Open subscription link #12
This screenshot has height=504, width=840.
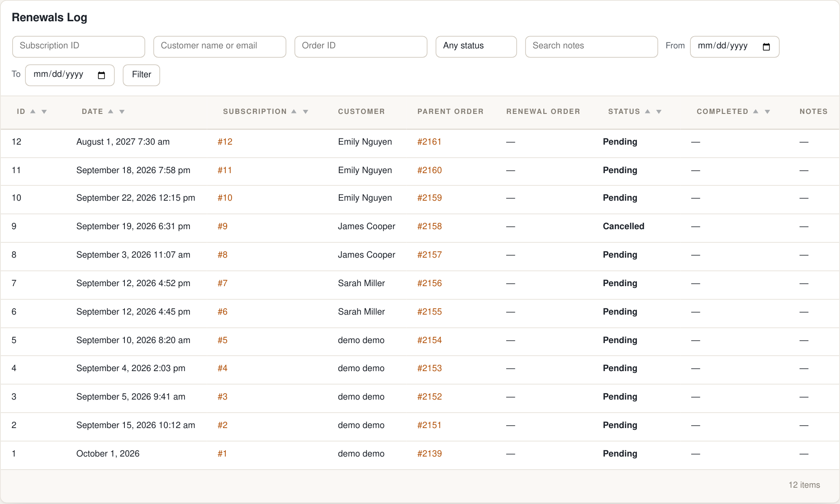(225, 142)
